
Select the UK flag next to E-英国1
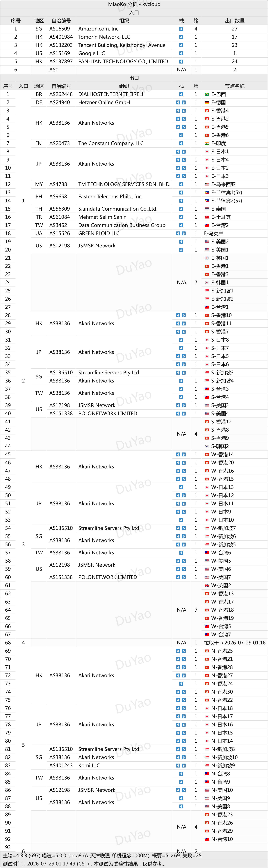coord(207,258)
